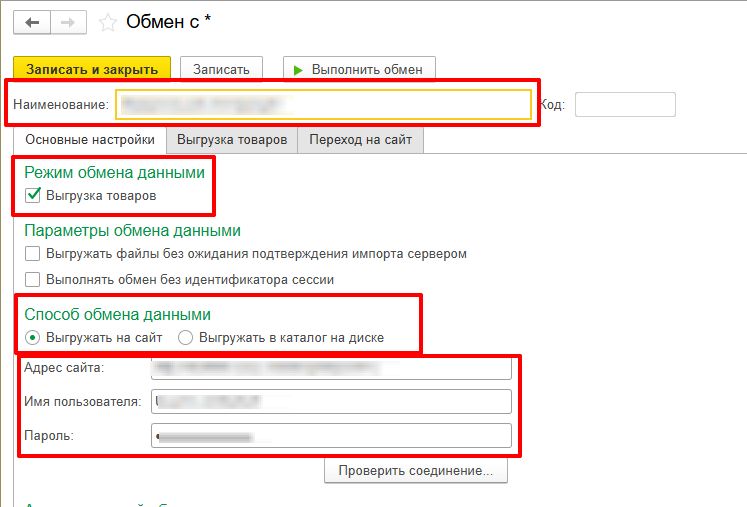
Task: Focus the Пароль field
Action: coord(330,436)
